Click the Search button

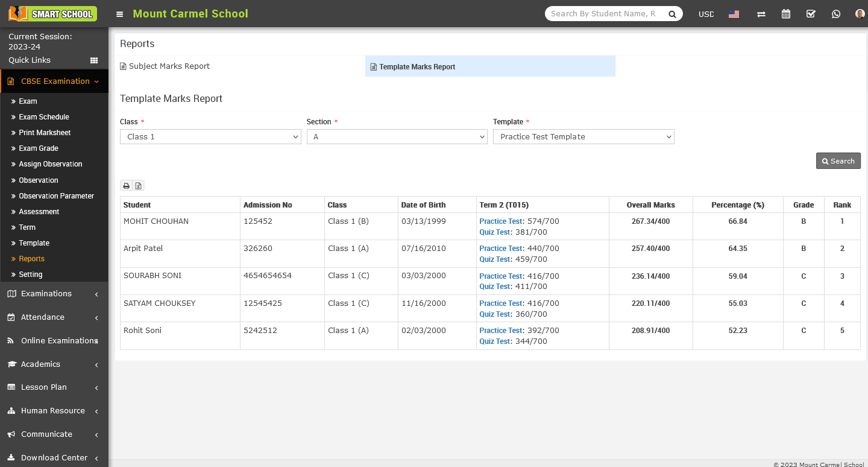pyautogui.click(x=838, y=161)
